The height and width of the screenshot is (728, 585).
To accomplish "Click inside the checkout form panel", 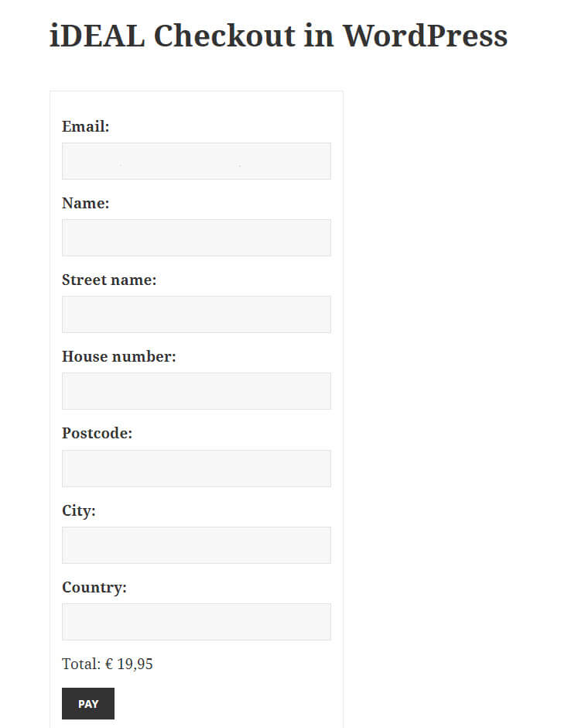I will (196, 108).
